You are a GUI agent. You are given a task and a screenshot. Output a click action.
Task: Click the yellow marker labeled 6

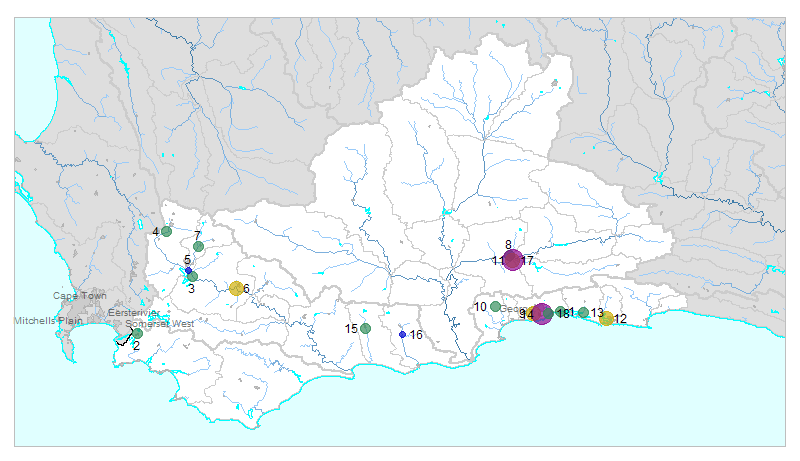[x=236, y=289]
